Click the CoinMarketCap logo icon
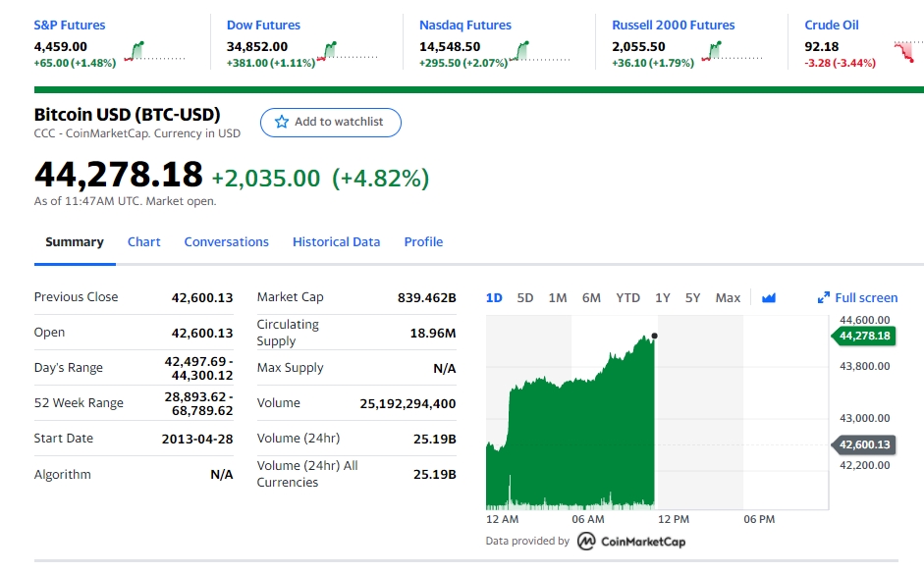Viewport: 924px width, 572px height. tap(586, 541)
